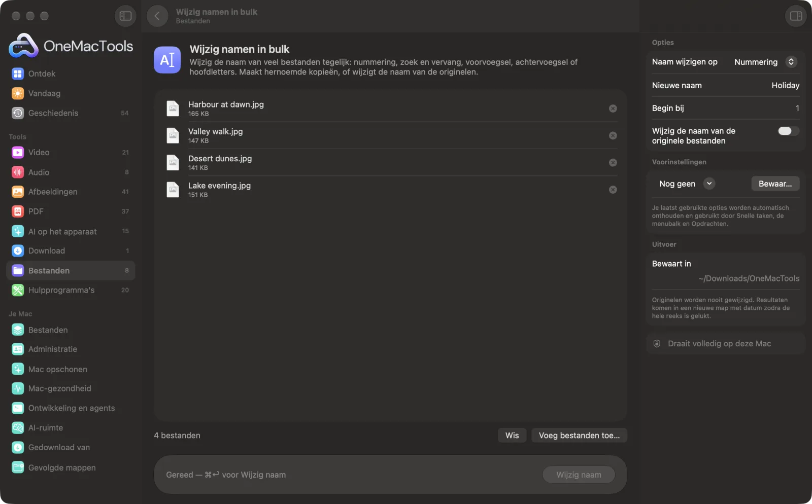The image size is (812, 504).
Task: Open Hulpprogramma's icon
Action: [18, 290]
